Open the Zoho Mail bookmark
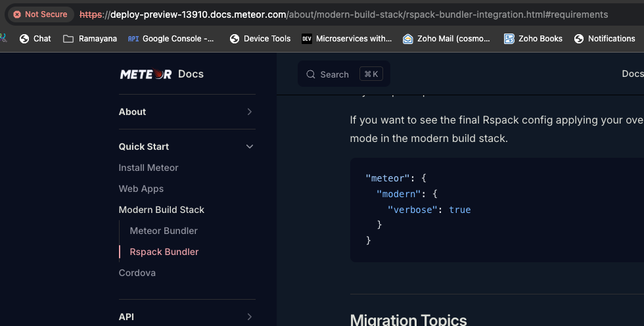 [x=446, y=39]
